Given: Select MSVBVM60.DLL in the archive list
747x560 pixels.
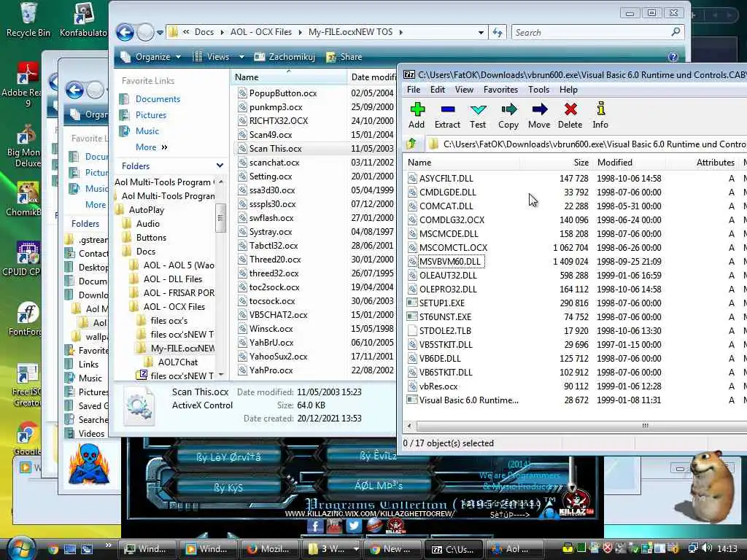Looking at the screenshot, I should tap(449, 262).
